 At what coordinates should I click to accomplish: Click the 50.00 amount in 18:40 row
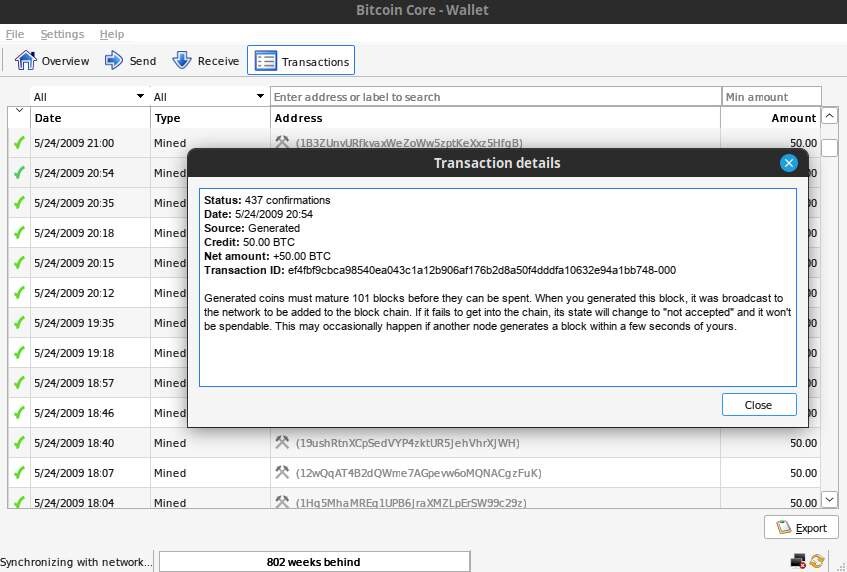[803, 443]
